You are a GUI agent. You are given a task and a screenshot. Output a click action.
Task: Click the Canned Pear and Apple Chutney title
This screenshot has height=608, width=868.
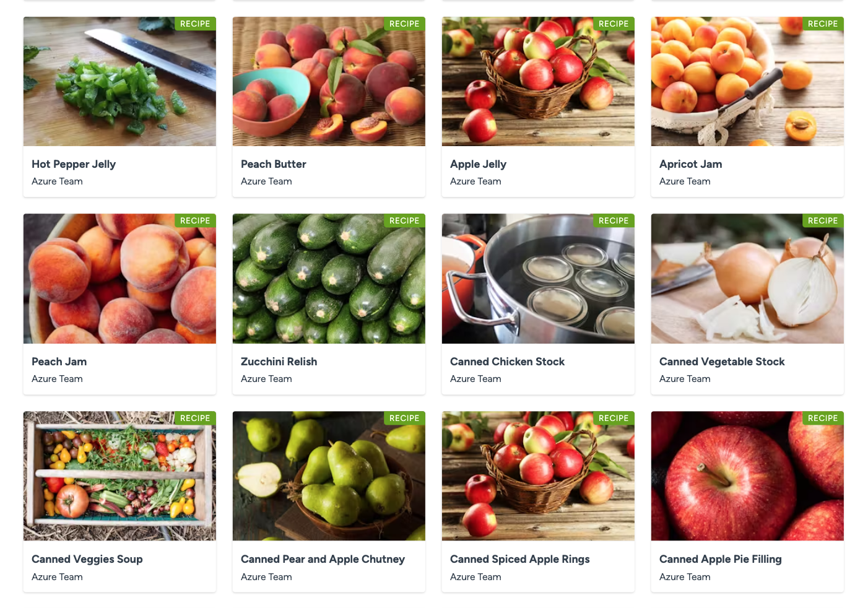323,559
